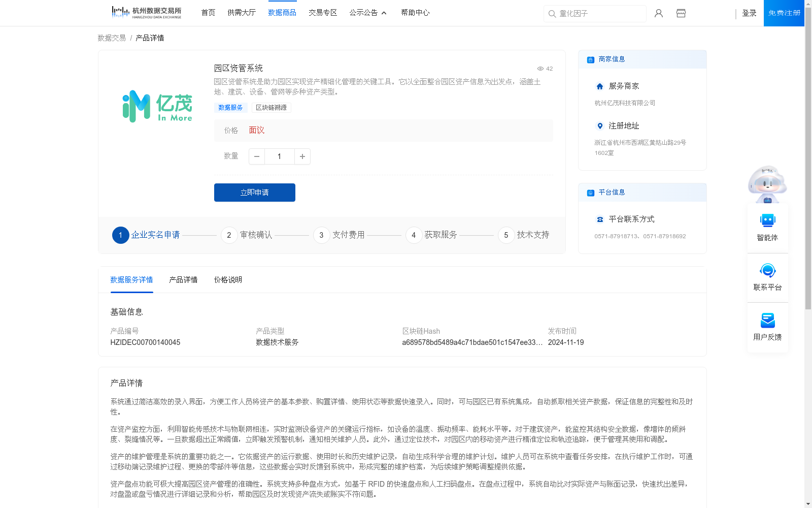
Task: Switch to 产品详情 tab
Action: [183, 280]
